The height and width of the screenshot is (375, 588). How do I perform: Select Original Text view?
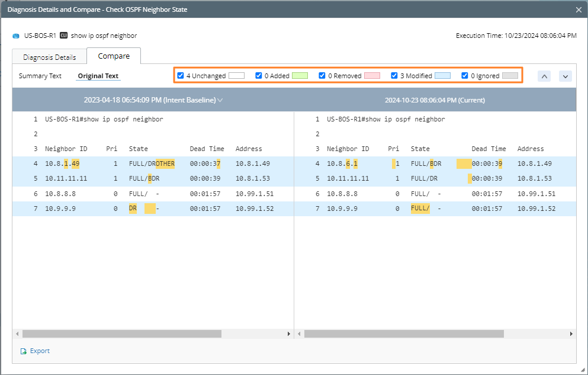point(98,76)
